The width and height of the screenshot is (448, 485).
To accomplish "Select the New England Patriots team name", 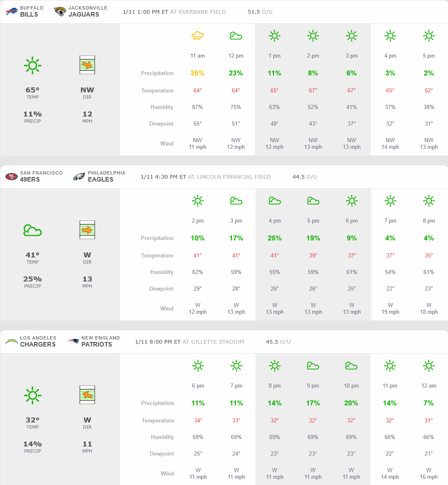I will coord(97,344).
